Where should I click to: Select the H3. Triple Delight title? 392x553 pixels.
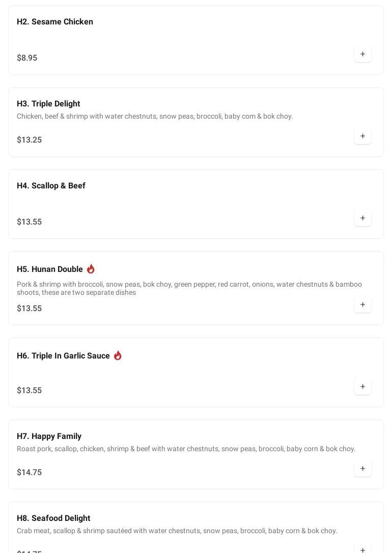[x=48, y=104]
